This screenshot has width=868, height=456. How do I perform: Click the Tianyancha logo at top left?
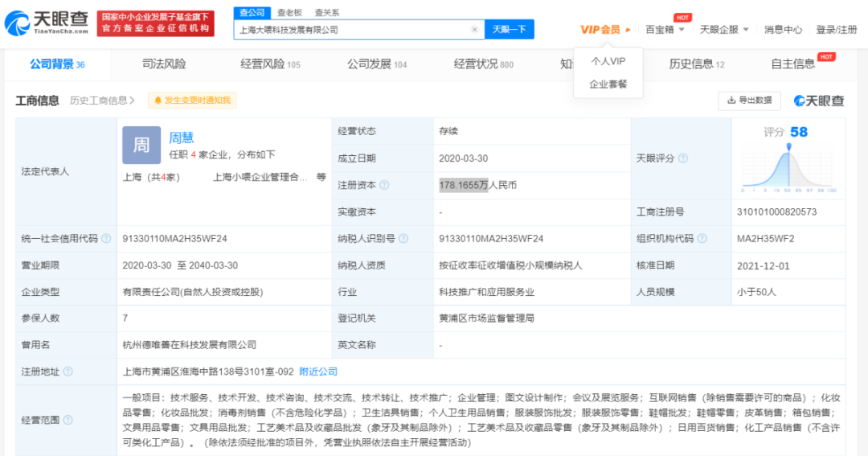[47, 23]
